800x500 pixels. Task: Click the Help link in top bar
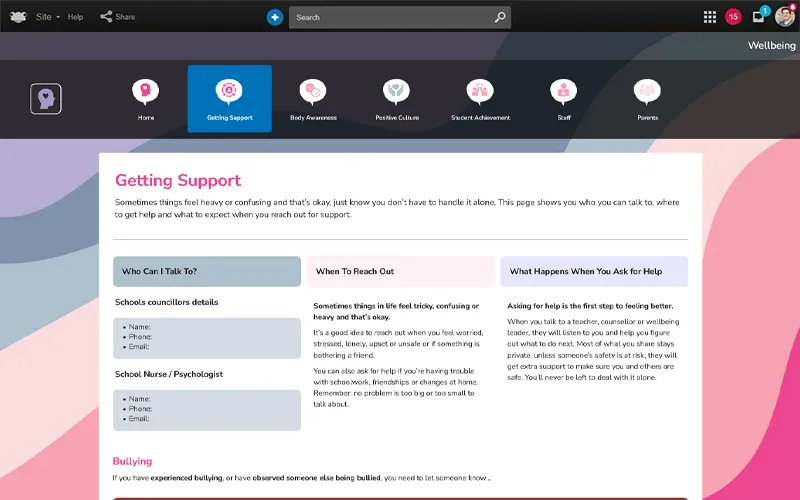[x=75, y=17]
